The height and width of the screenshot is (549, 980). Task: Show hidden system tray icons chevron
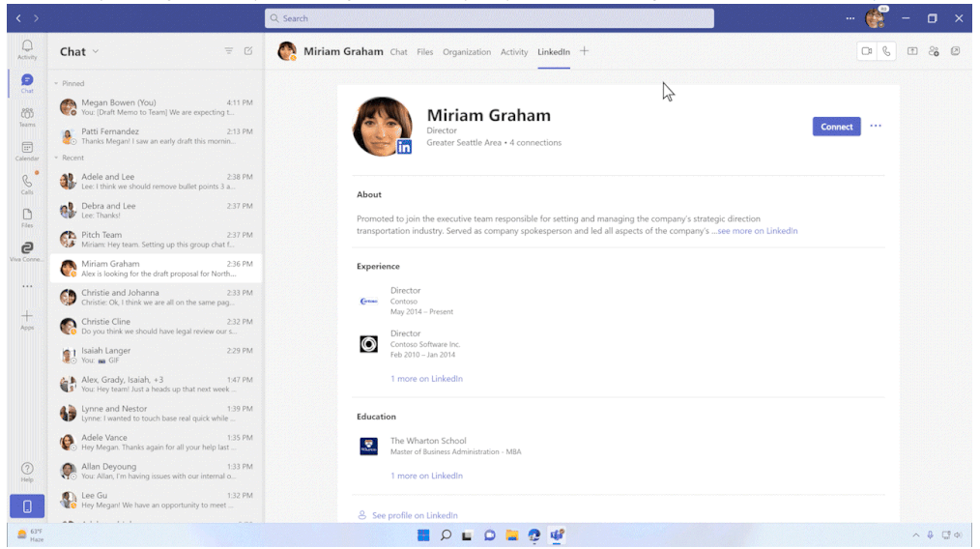[915, 535]
